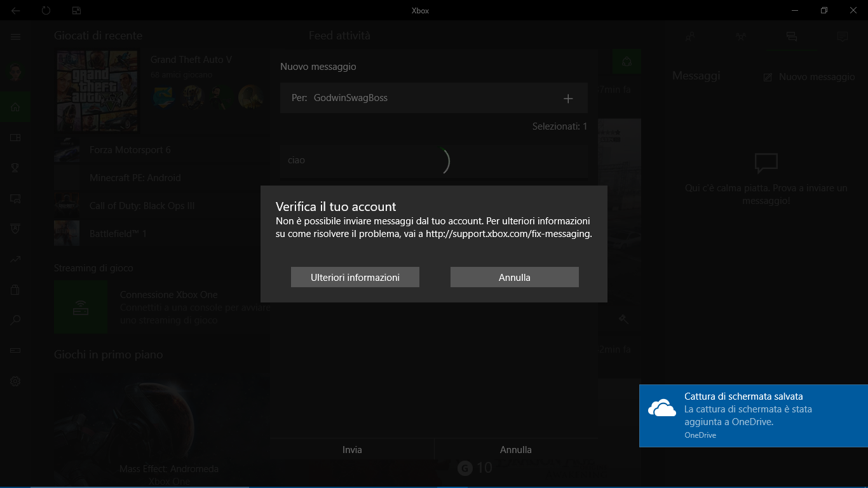Dismiss the dialog with its Annulla button
Viewport: 868px width, 488px height.
tap(515, 277)
